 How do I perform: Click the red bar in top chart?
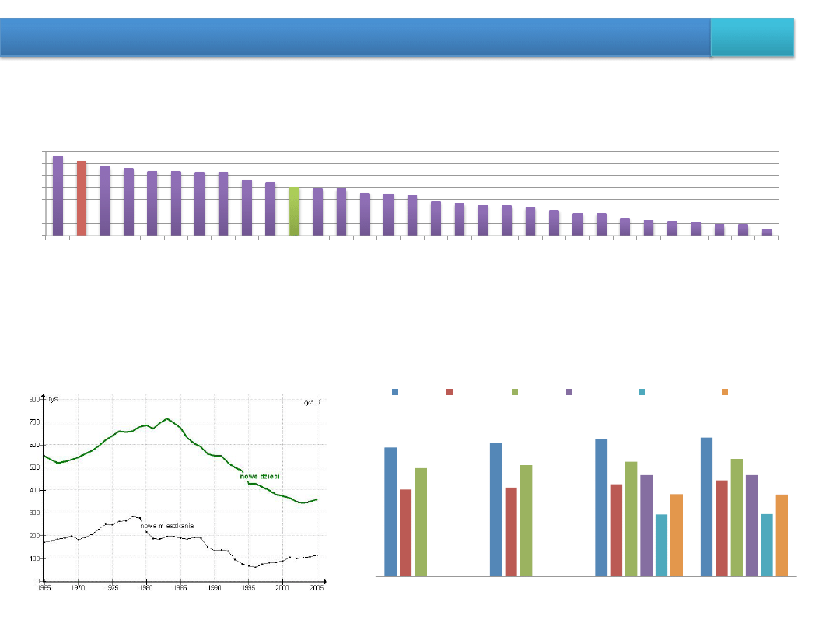(x=82, y=198)
